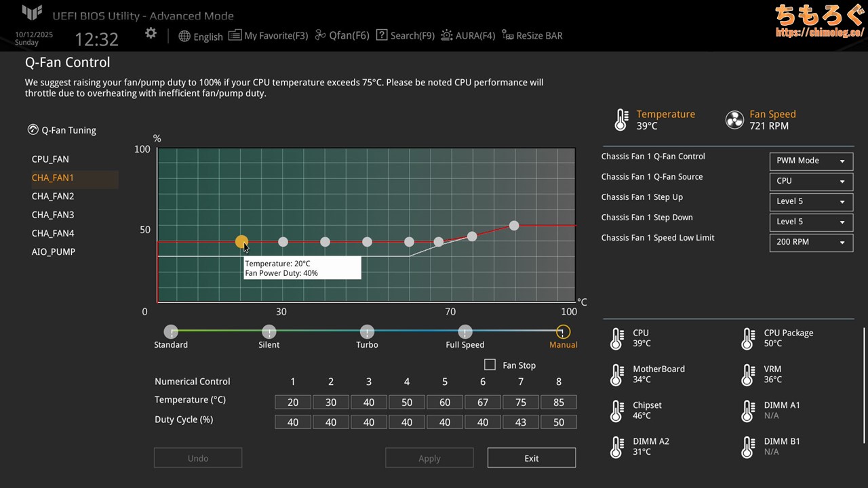Select the Silent fan profile preset
The image size is (868, 488).
(269, 332)
